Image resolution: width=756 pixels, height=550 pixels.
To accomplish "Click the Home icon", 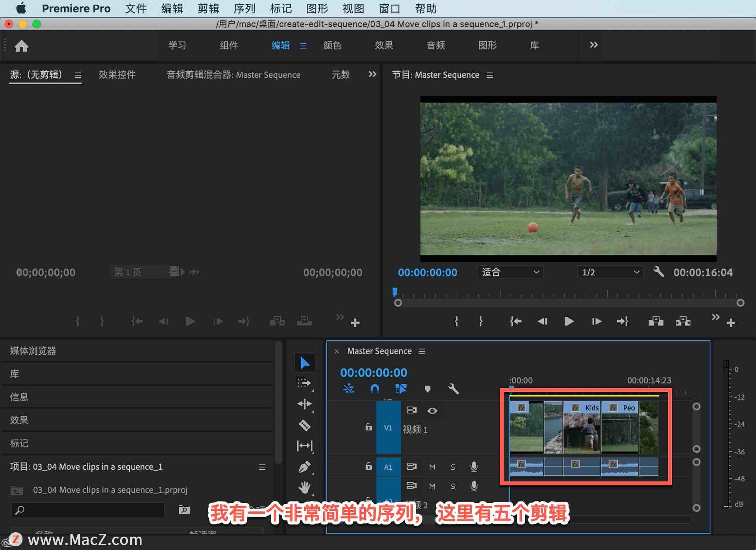I will pos(21,46).
